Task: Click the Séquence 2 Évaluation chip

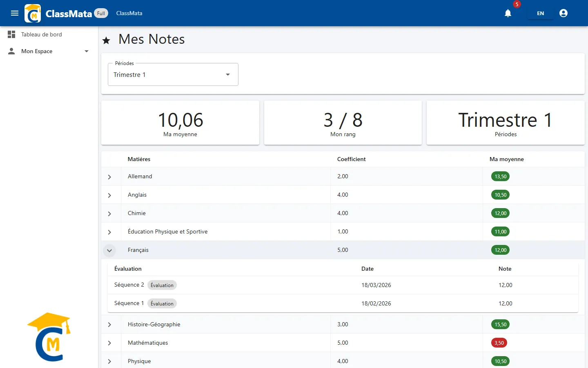Action: point(162,285)
